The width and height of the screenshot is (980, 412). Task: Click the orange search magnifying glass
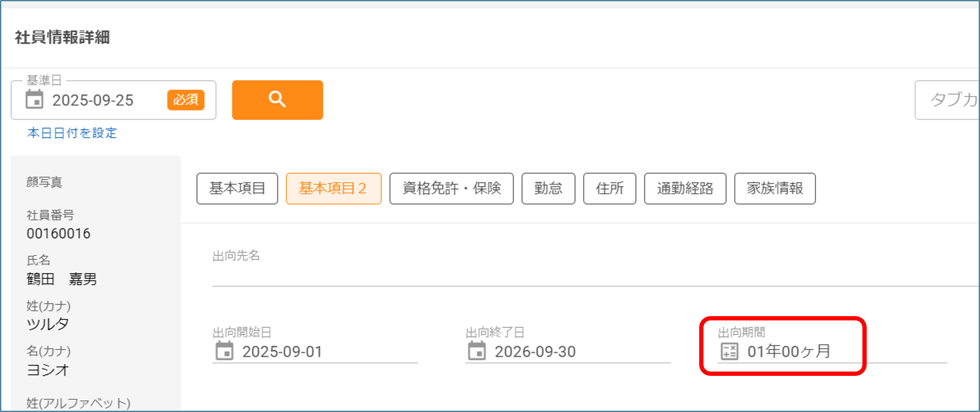coord(277,100)
